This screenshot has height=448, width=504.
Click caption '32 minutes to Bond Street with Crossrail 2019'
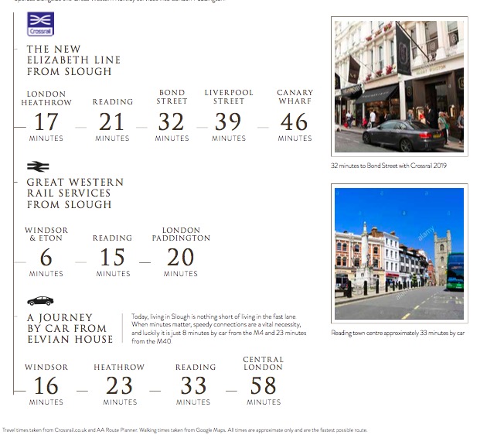pos(389,166)
